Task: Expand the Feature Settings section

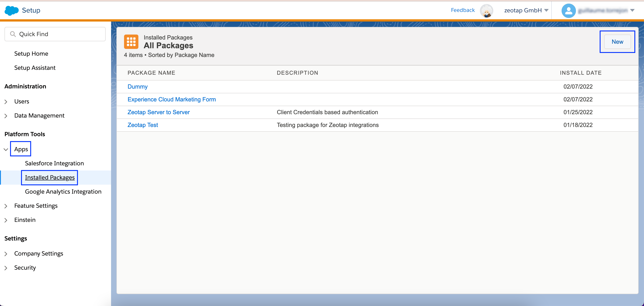Action: pyautogui.click(x=6, y=206)
